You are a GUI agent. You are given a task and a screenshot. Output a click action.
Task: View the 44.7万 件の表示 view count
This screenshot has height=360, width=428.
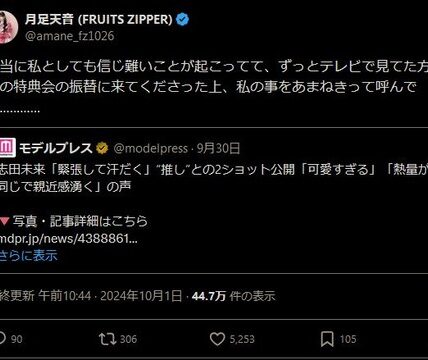coord(234,296)
